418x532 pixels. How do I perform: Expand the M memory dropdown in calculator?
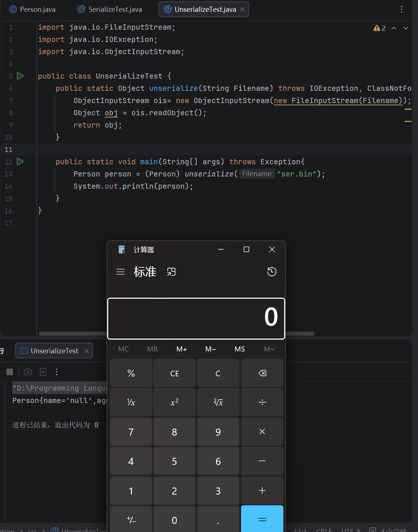[269, 349]
